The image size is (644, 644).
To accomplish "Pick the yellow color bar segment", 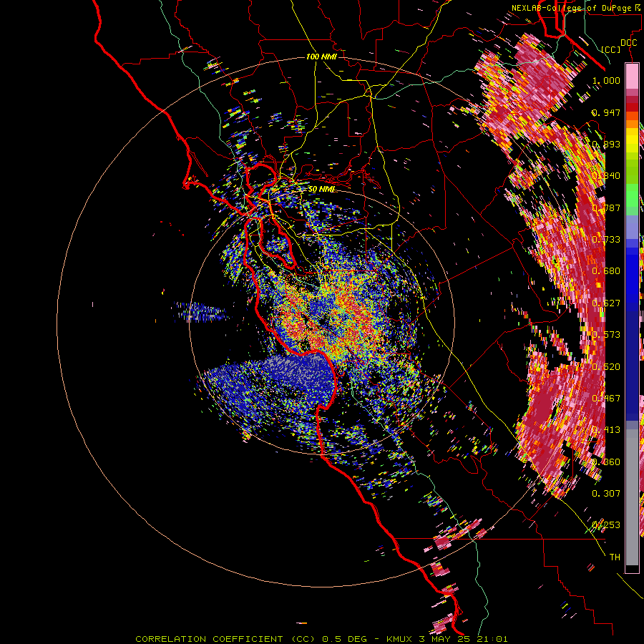I will pyautogui.click(x=632, y=140).
